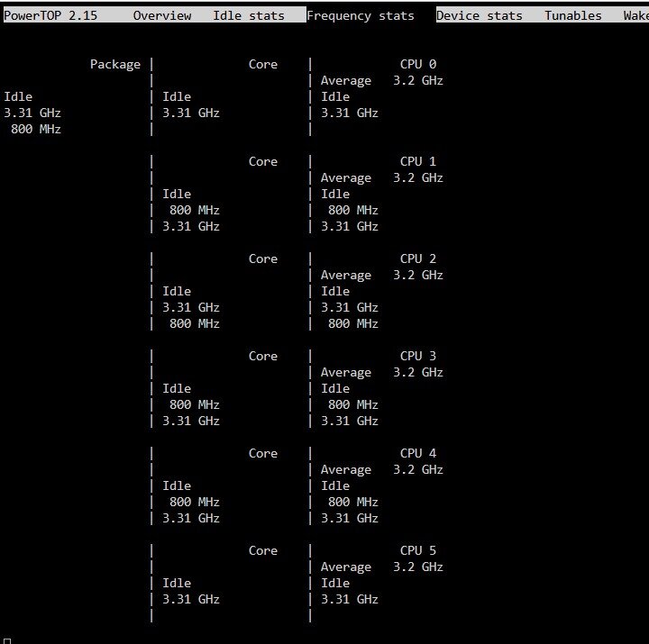Click the 3.31 GHz row under CPU 4
This screenshot has width=649, height=644.
coord(350,518)
